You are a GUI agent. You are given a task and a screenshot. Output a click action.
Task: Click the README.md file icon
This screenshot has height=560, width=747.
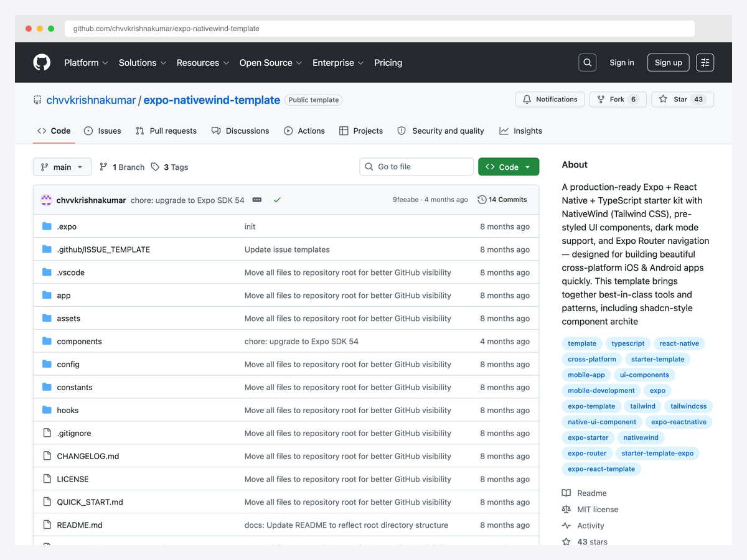coord(47,525)
